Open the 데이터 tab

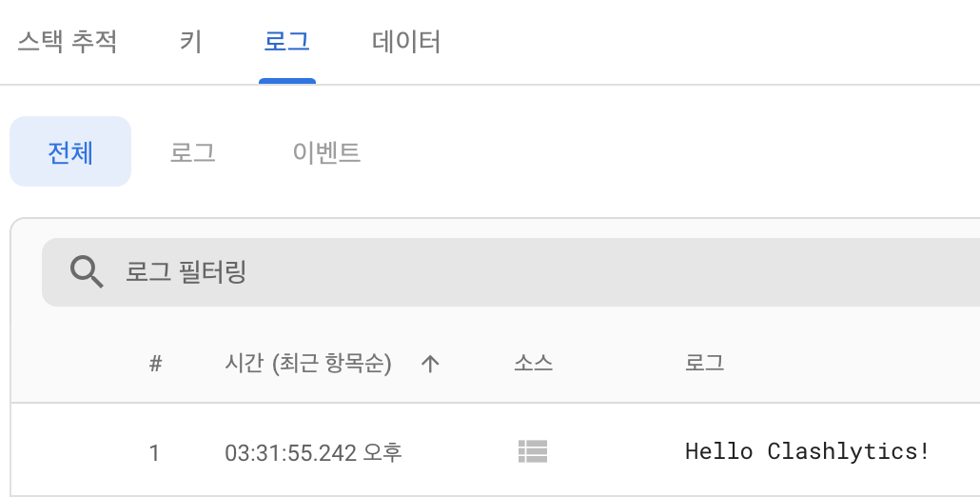click(x=406, y=42)
